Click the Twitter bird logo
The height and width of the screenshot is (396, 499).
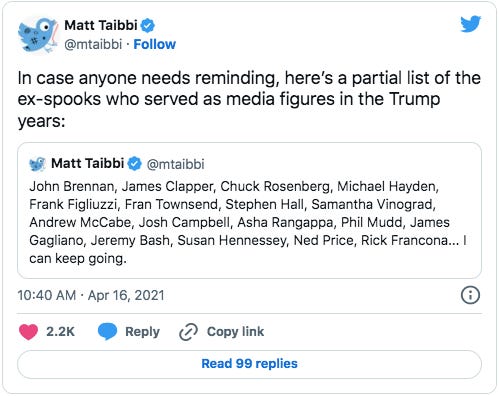(x=470, y=24)
